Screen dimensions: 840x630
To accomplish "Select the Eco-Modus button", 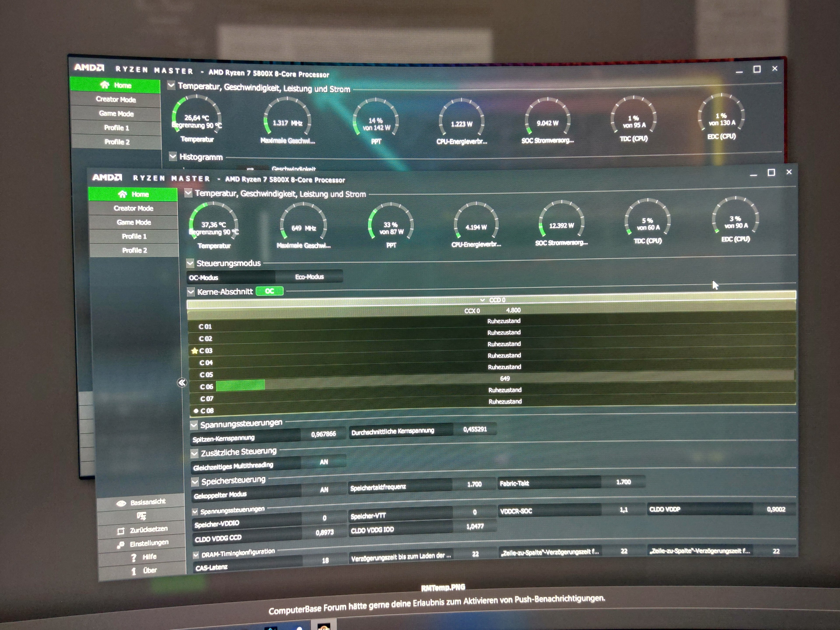I will [x=309, y=276].
